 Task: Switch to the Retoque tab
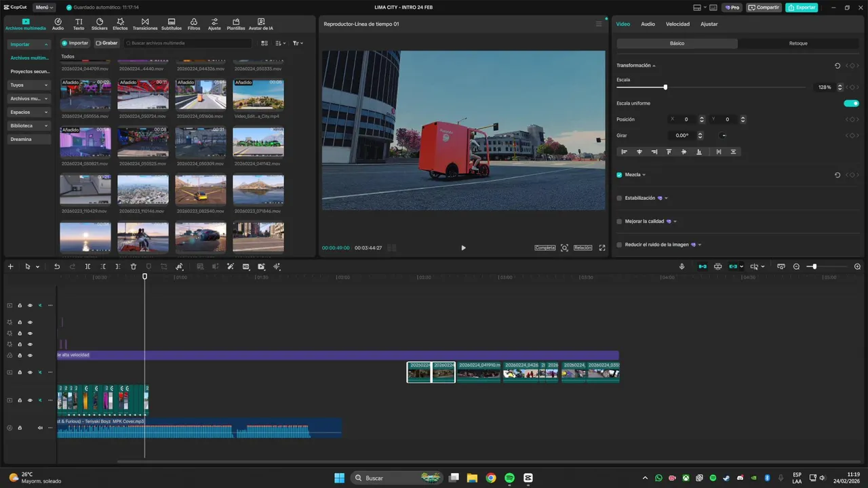click(798, 43)
